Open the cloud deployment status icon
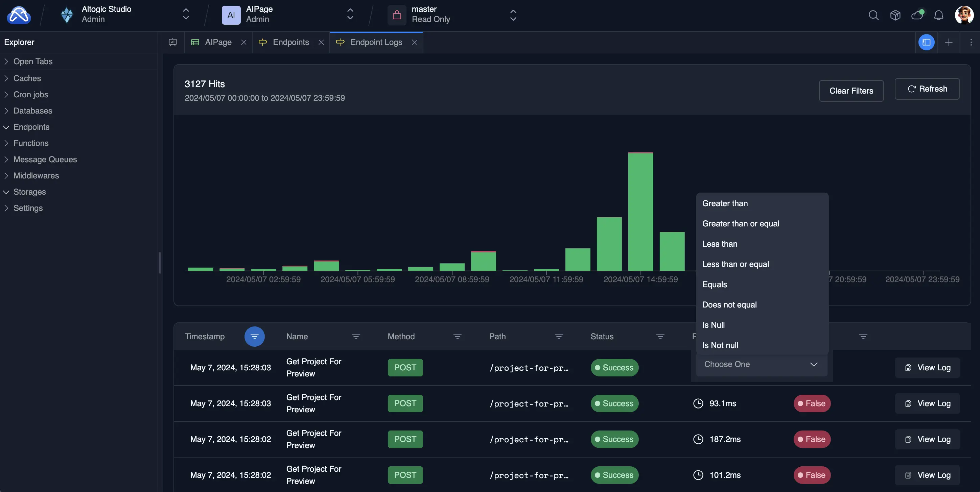Image resolution: width=980 pixels, height=492 pixels. pyautogui.click(x=917, y=15)
